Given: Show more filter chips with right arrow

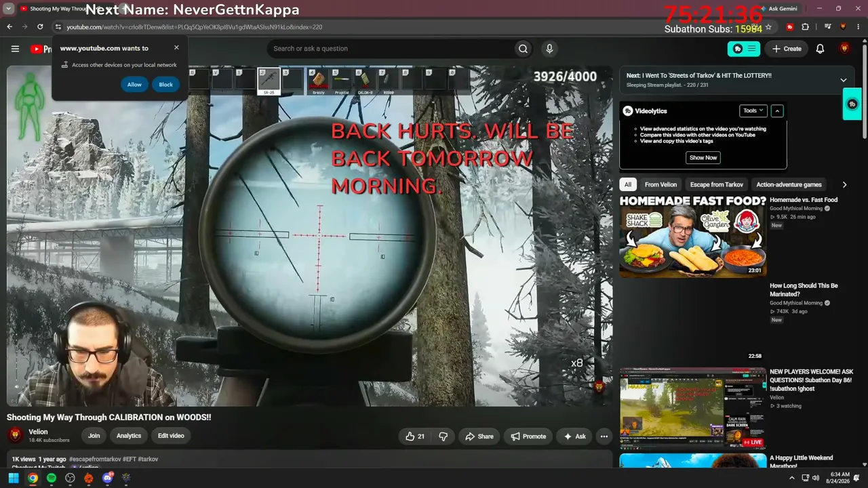Looking at the screenshot, I should pos(844,184).
